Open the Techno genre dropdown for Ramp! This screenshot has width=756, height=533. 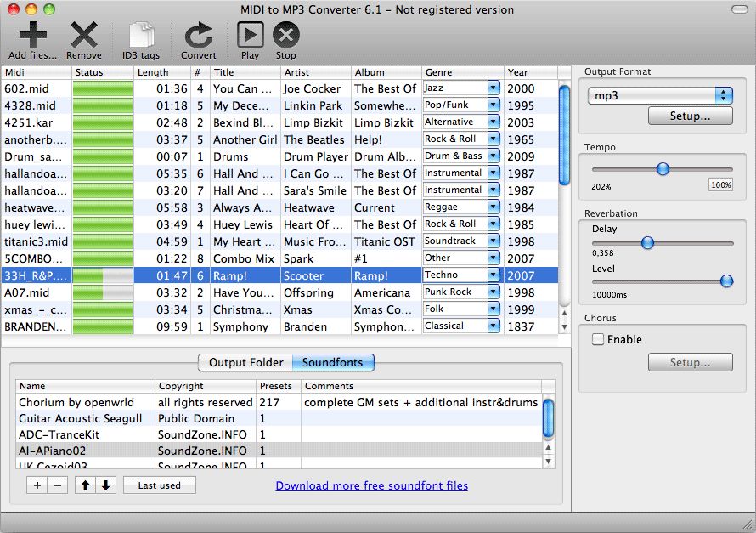pyautogui.click(x=494, y=275)
